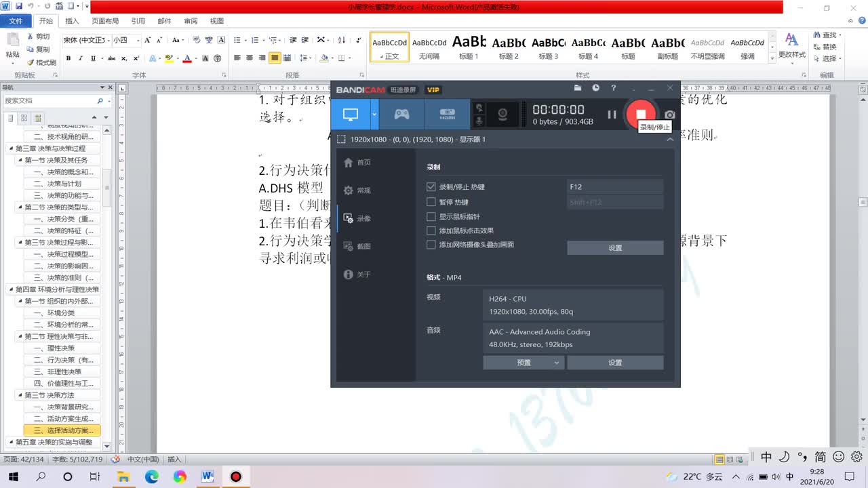Open screen mode dropdown arrow in Bandicam
This screenshot has width=868, height=488.
pos(374,115)
